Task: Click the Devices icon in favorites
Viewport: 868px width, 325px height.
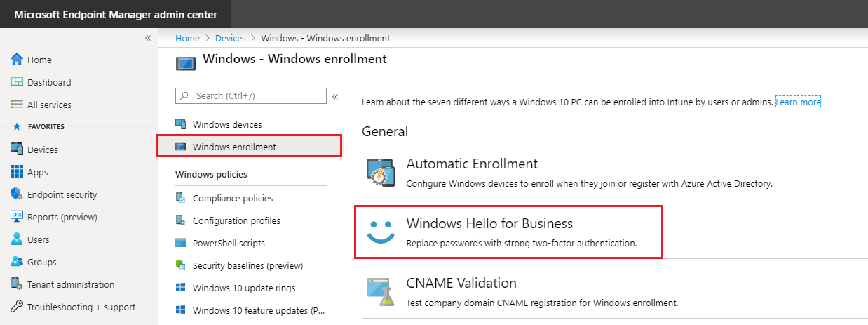Action: (x=18, y=150)
